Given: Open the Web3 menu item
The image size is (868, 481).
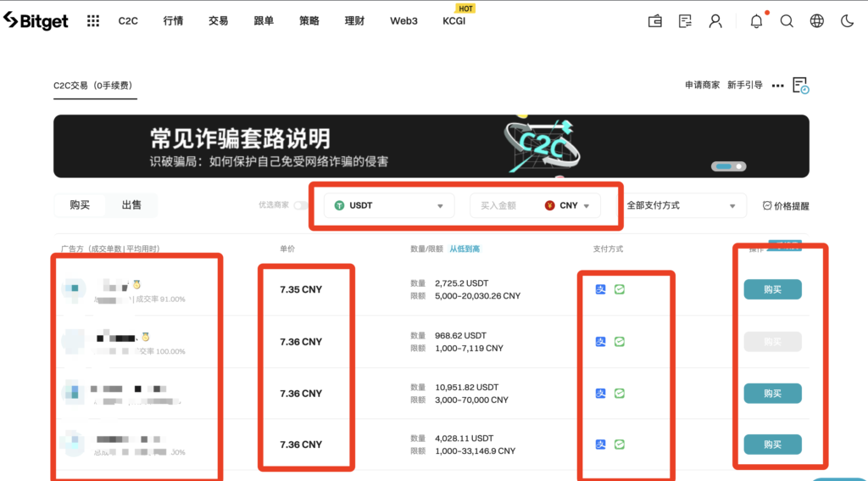Looking at the screenshot, I should click(x=403, y=21).
